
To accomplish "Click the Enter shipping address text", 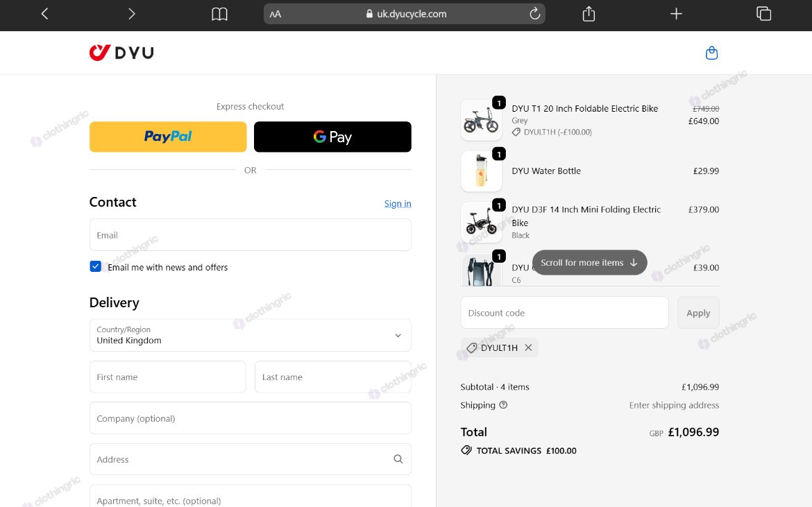I will tap(675, 405).
